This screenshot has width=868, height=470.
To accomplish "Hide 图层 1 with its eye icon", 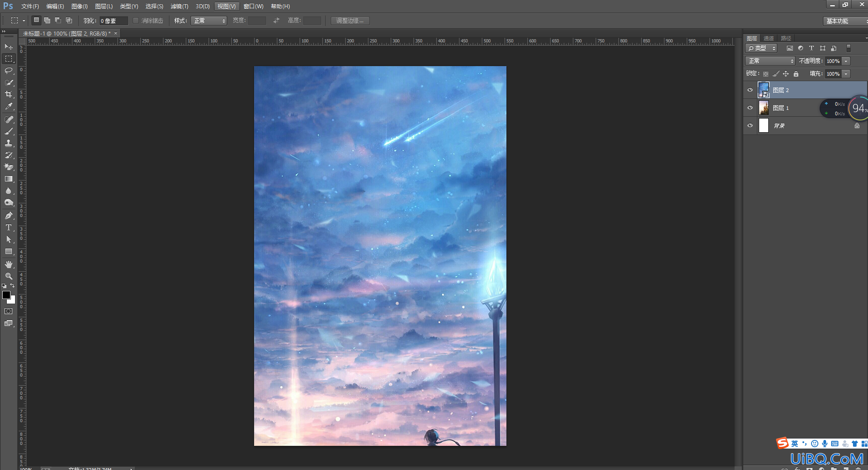I will 750,108.
